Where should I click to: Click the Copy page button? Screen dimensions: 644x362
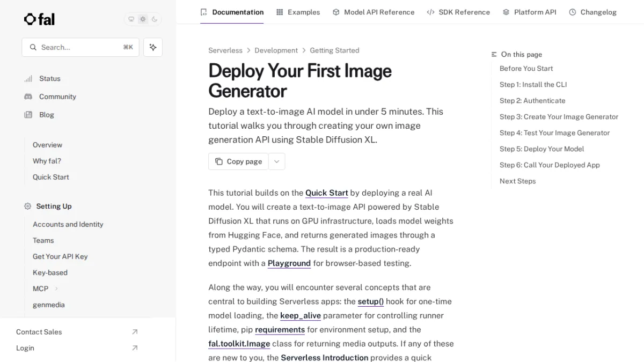238,161
